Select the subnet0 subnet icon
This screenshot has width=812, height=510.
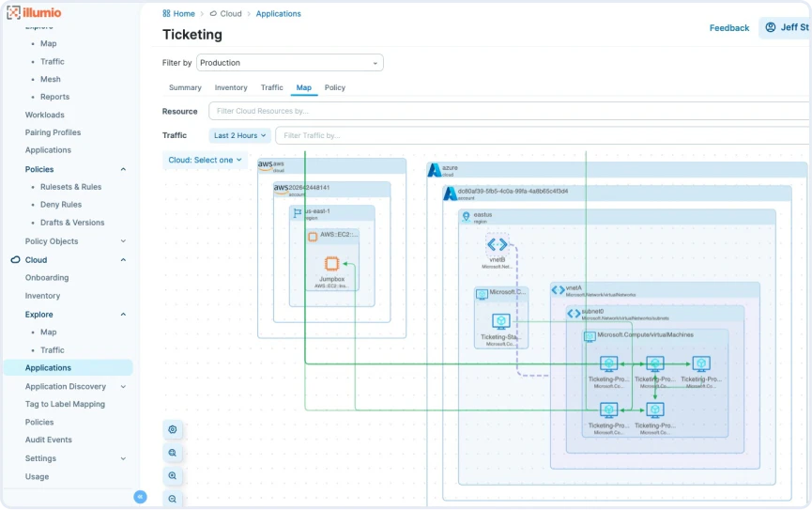tap(574, 314)
